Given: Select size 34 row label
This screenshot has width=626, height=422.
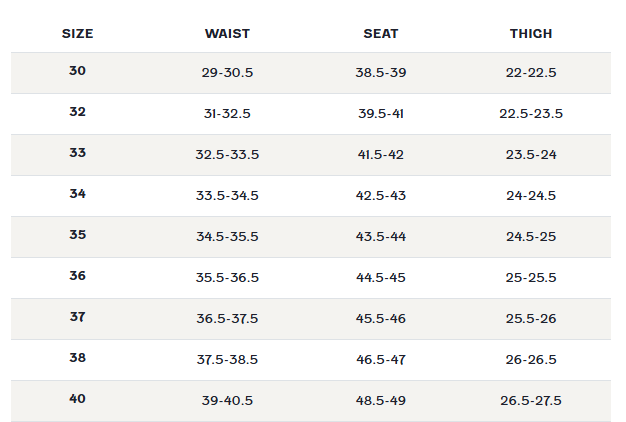Looking at the screenshot, I should point(77,194).
